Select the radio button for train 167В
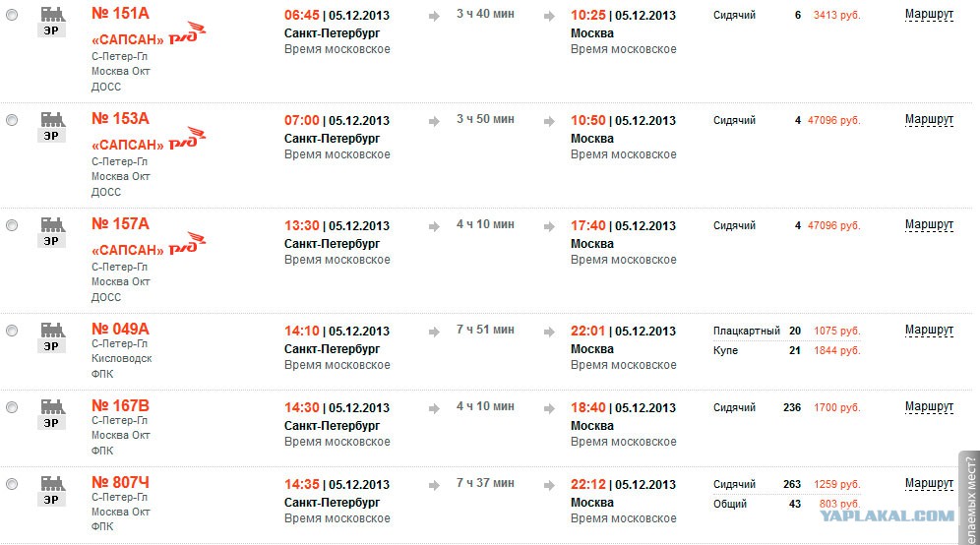This screenshot has height=545, width=980. point(12,407)
